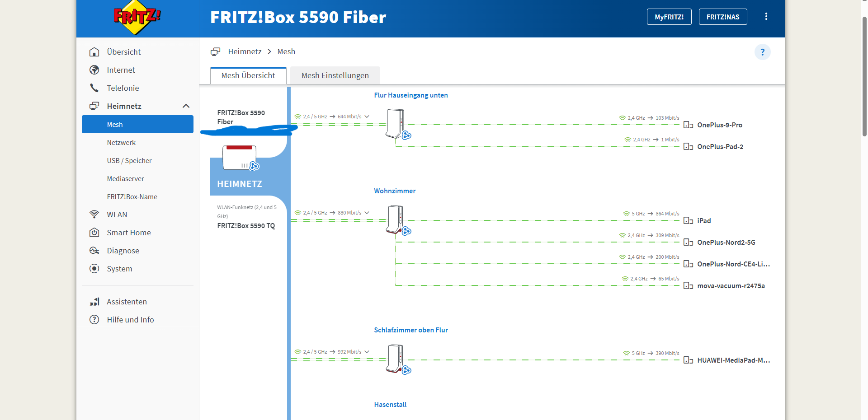This screenshot has height=420, width=868.
Task: Click the FRITZ!NAS button
Action: pos(723,17)
